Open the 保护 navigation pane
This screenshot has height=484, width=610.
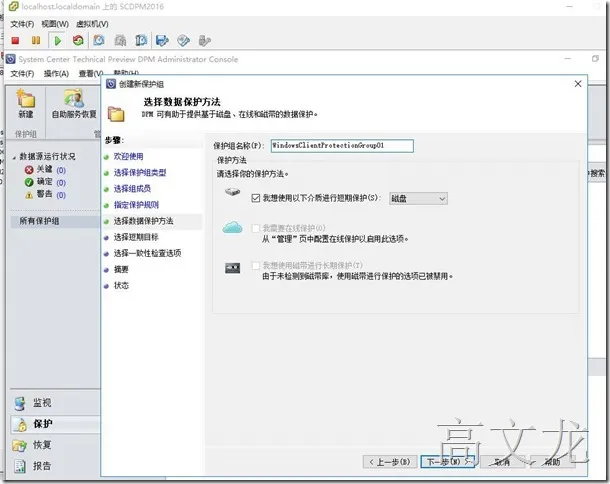pyautogui.click(x=55, y=424)
